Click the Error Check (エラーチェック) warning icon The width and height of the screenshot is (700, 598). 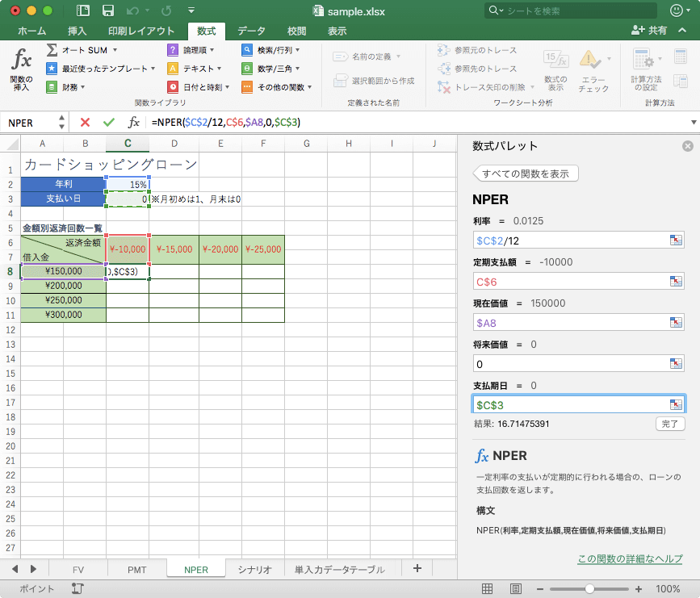[x=589, y=60]
